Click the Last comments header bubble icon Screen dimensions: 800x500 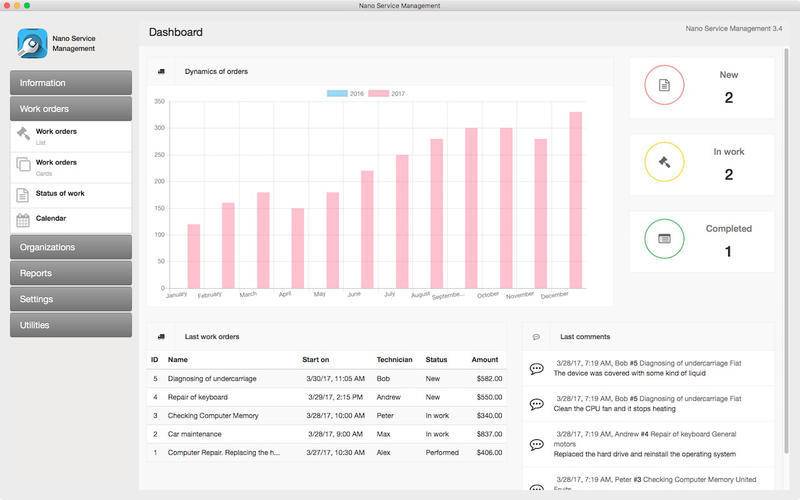point(536,337)
